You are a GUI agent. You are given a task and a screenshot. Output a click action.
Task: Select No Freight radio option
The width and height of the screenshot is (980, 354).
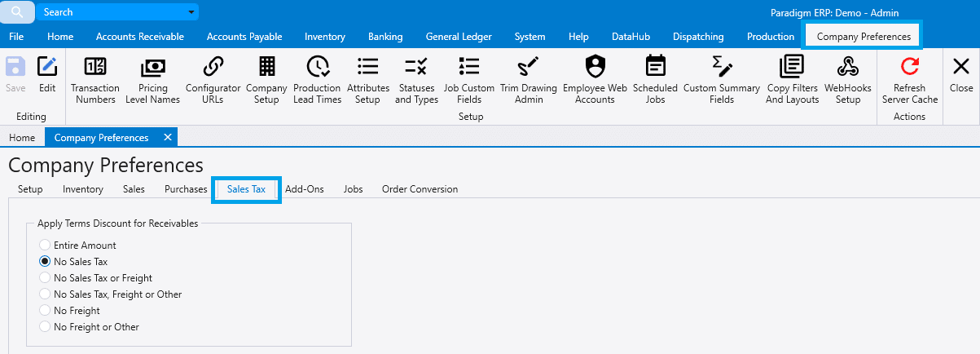69,310
